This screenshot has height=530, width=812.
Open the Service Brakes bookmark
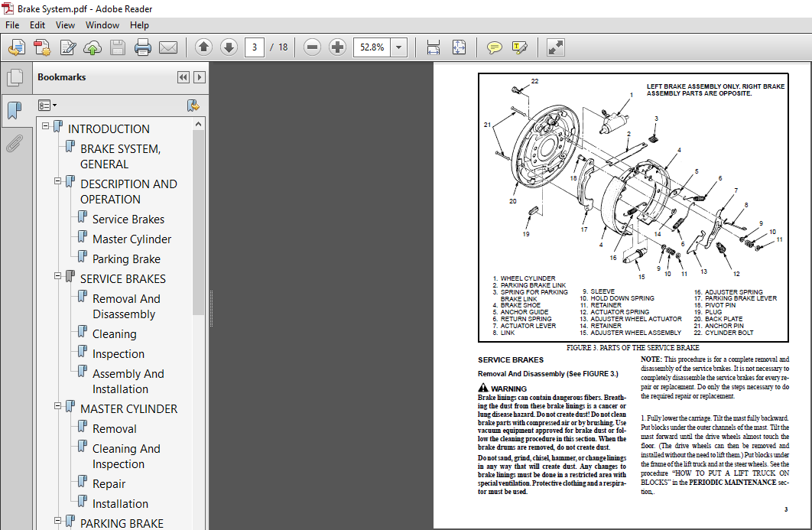128,219
